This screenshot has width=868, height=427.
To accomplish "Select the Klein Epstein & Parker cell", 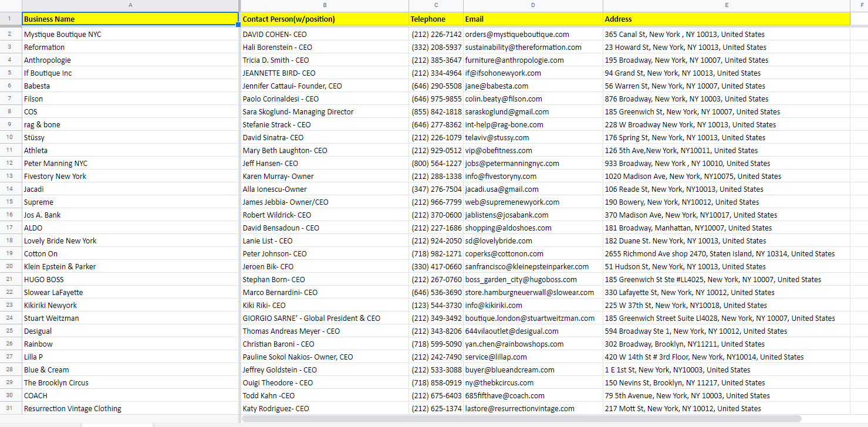I will pos(130,266).
